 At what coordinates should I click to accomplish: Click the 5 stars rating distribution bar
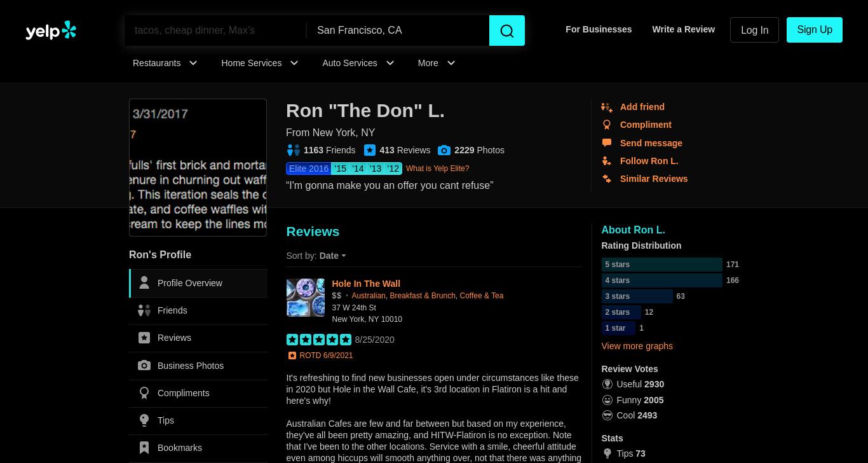pyautogui.click(x=662, y=265)
